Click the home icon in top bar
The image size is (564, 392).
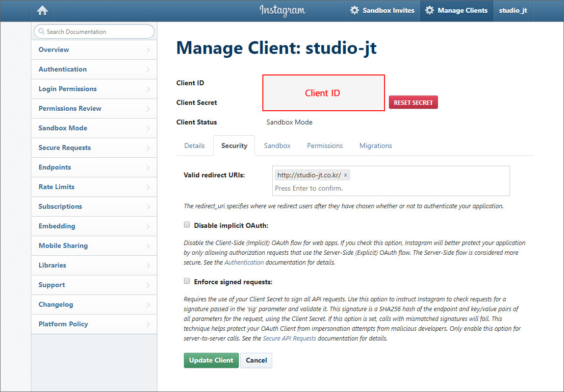[x=43, y=10]
